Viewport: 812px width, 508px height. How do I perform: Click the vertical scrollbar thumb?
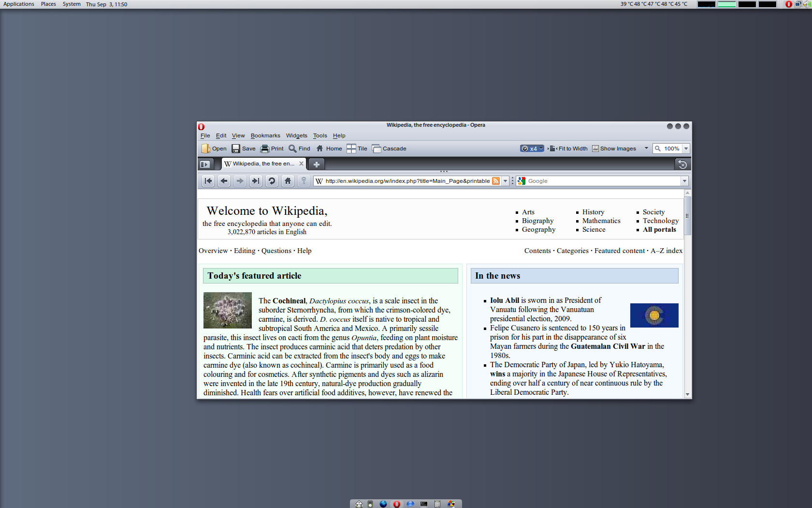[x=687, y=216]
